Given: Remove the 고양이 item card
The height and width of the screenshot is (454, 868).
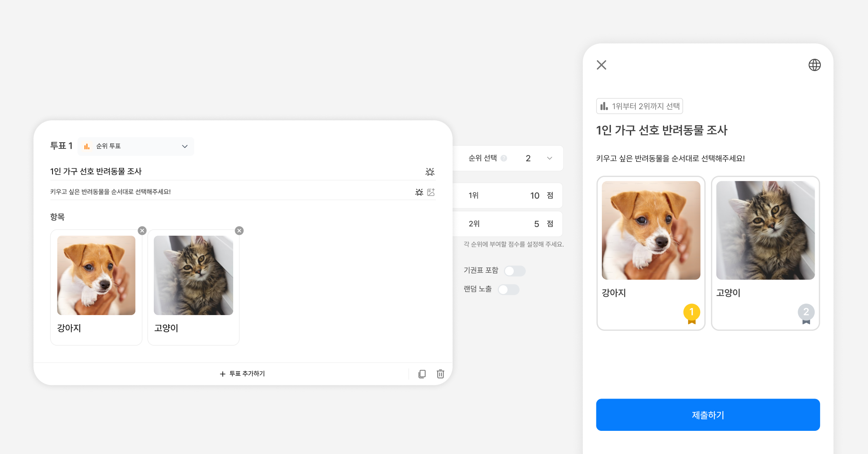Looking at the screenshot, I should tap(239, 231).
